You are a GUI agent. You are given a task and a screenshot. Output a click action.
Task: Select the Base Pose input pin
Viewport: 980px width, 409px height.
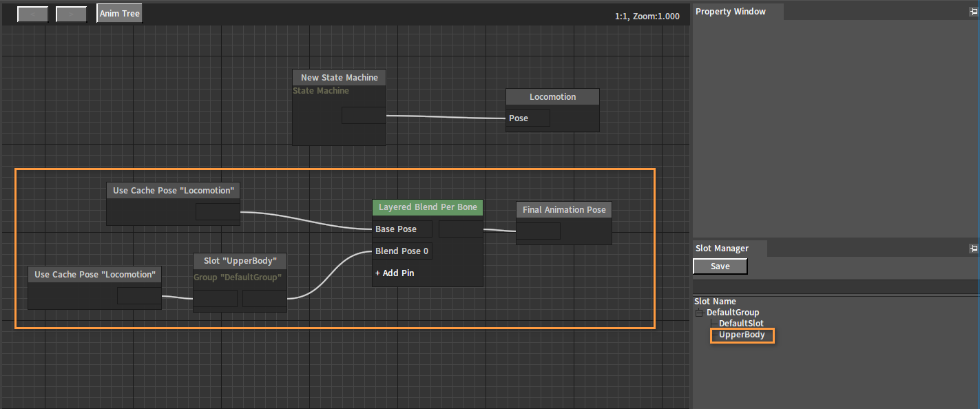point(403,229)
